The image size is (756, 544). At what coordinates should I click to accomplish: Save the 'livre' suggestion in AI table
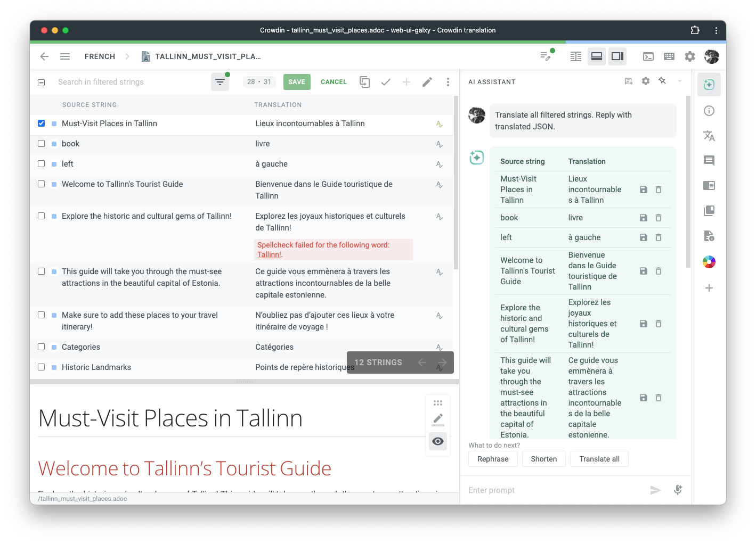coord(644,218)
